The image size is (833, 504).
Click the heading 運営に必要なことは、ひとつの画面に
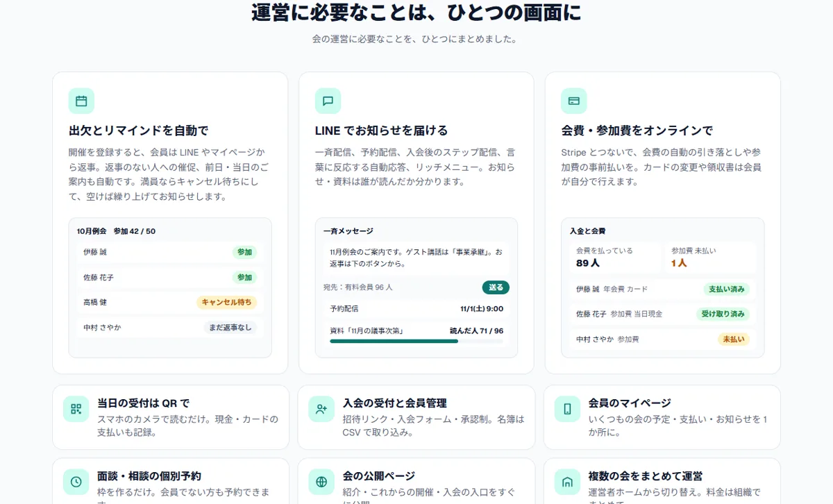pos(416,12)
